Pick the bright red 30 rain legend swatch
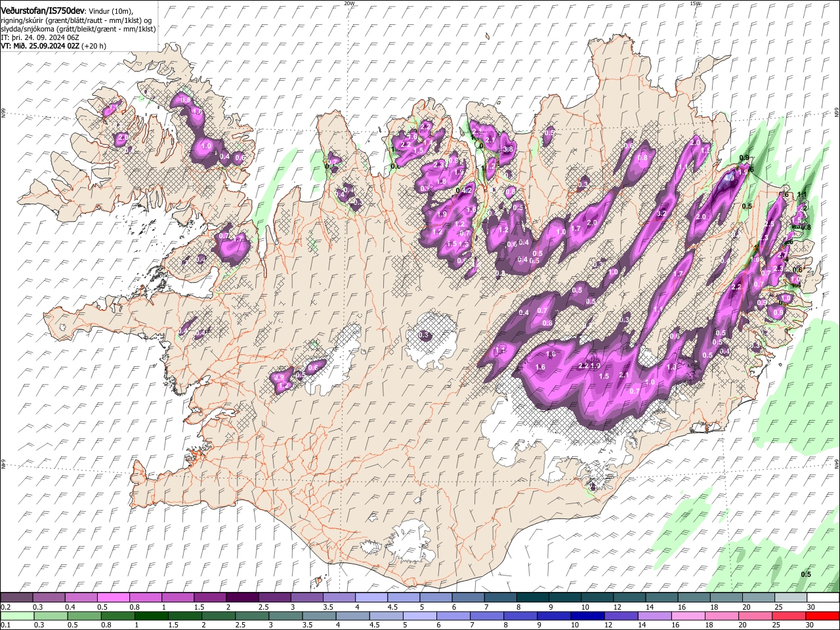840x630 pixels. (x=822, y=616)
